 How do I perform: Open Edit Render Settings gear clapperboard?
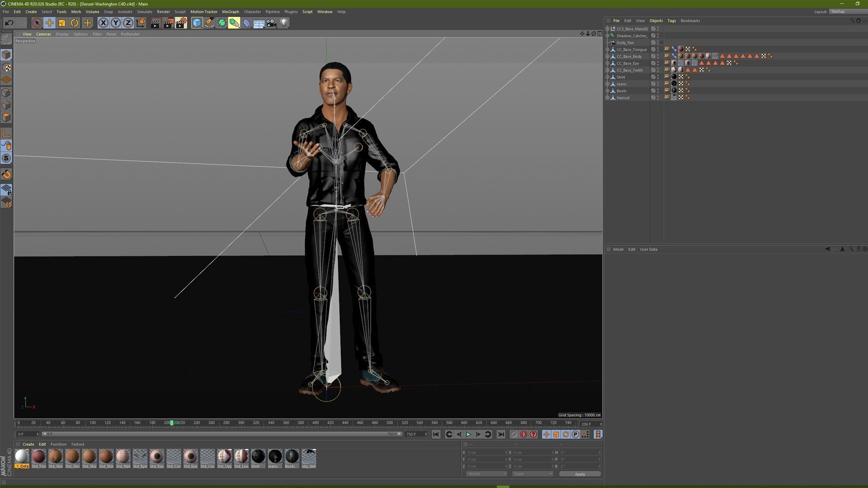181,23
